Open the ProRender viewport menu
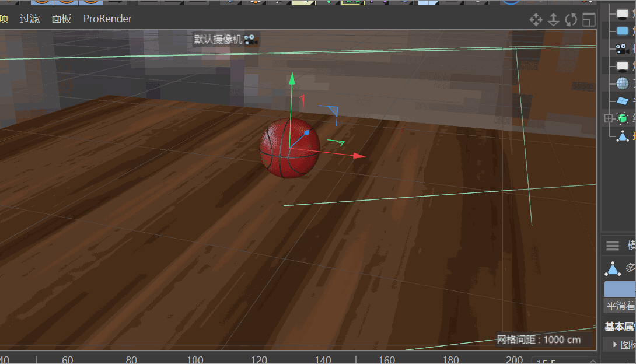 click(107, 19)
